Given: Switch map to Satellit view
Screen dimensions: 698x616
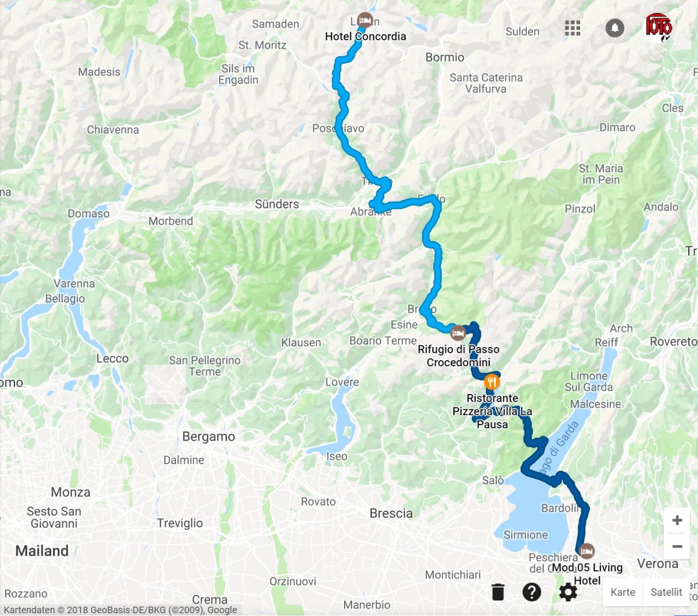Looking at the screenshot, I should (666, 592).
